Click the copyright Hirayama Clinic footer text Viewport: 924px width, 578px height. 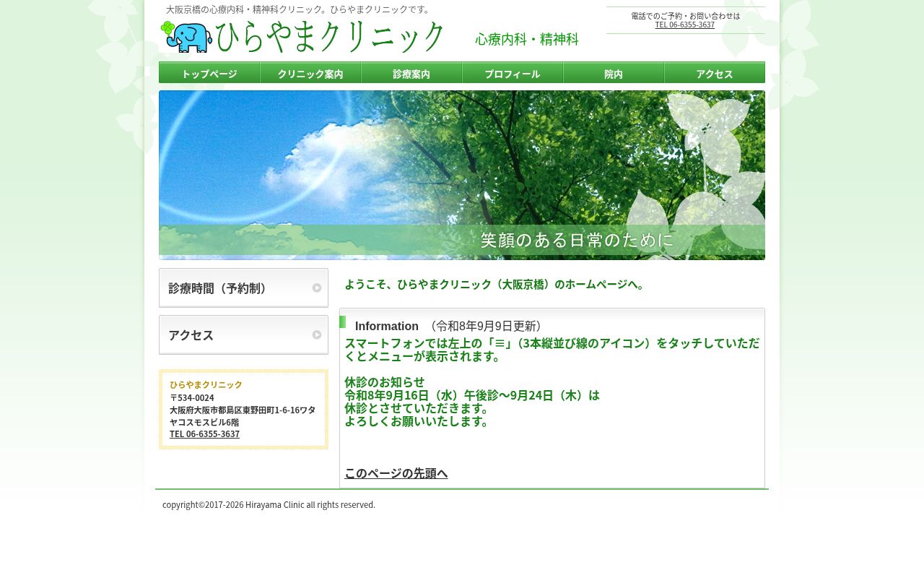click(x=269, y=504)
